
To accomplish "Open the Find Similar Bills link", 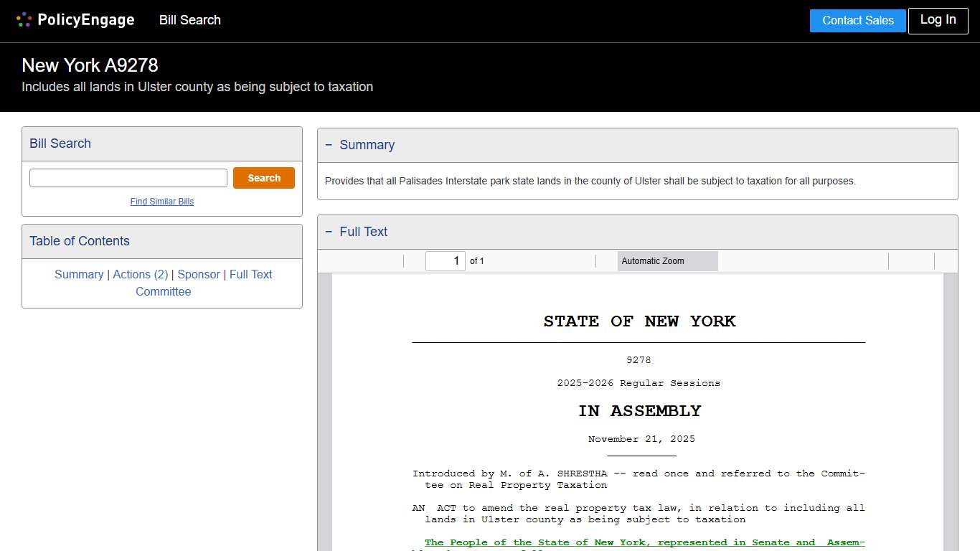I will (x=161, y=202).
